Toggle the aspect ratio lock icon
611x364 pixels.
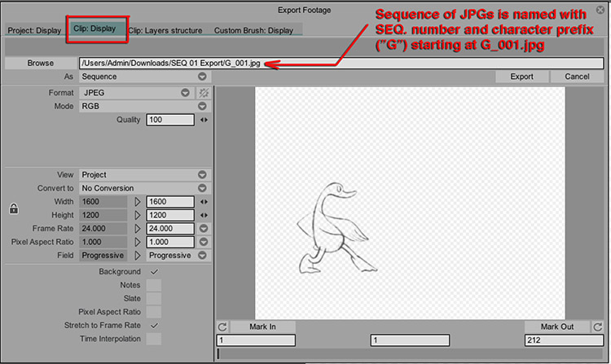pos(14,208)
